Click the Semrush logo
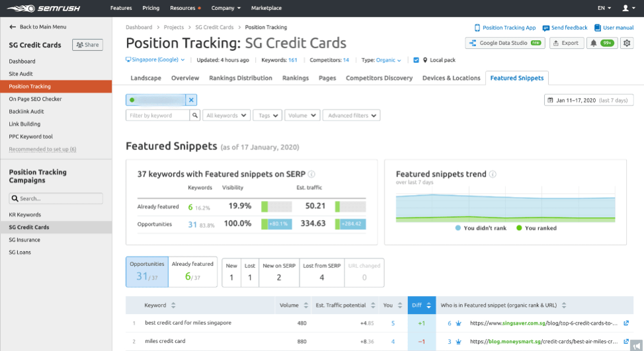 [x=44, y=8]
